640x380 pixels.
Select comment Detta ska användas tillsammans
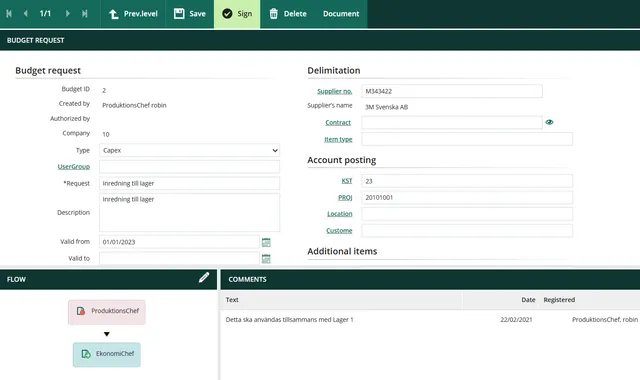(x=289, y=320)
